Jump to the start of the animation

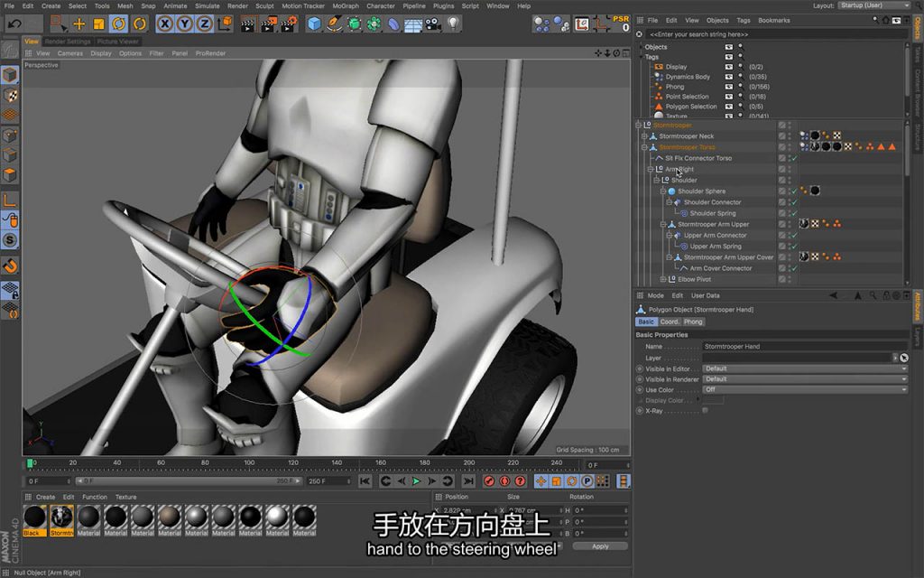point(365,481)
